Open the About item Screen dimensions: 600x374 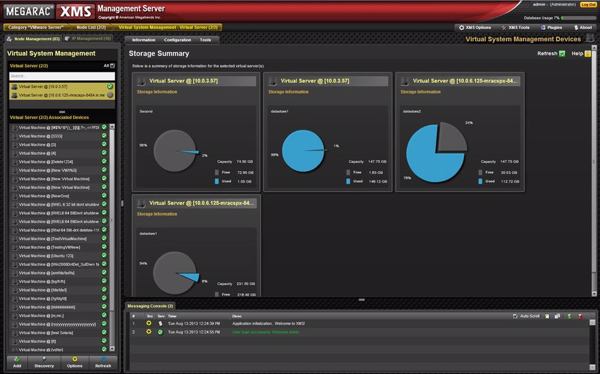[583, 28]
